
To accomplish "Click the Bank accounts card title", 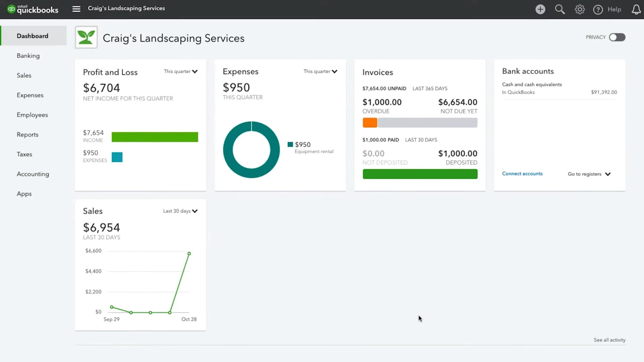I will 528,71.
